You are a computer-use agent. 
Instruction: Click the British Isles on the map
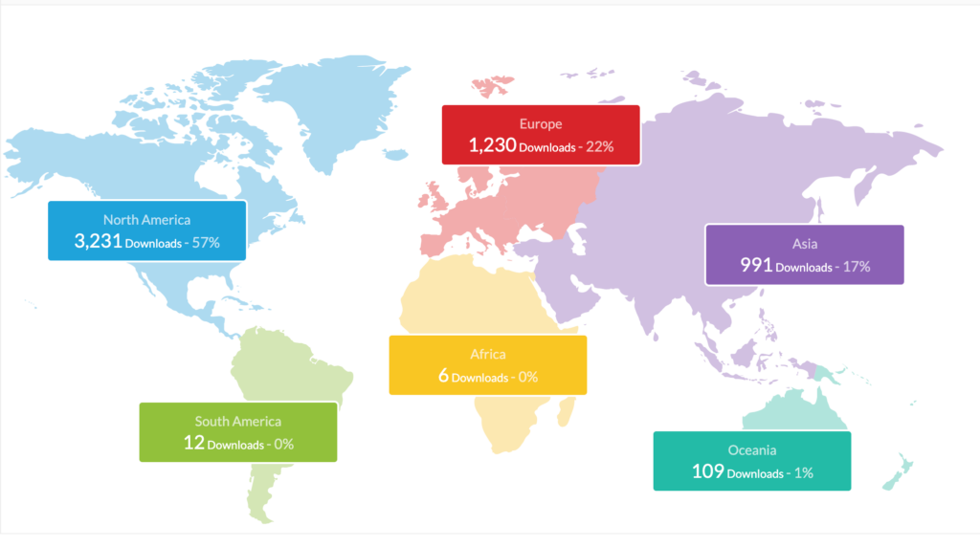point(434,196)
